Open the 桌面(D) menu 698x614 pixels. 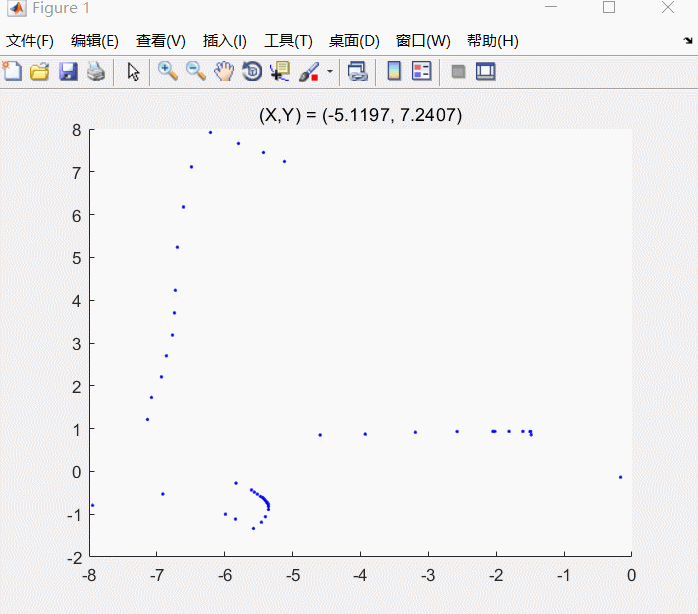pyautogui.click(x=354, y=41)
